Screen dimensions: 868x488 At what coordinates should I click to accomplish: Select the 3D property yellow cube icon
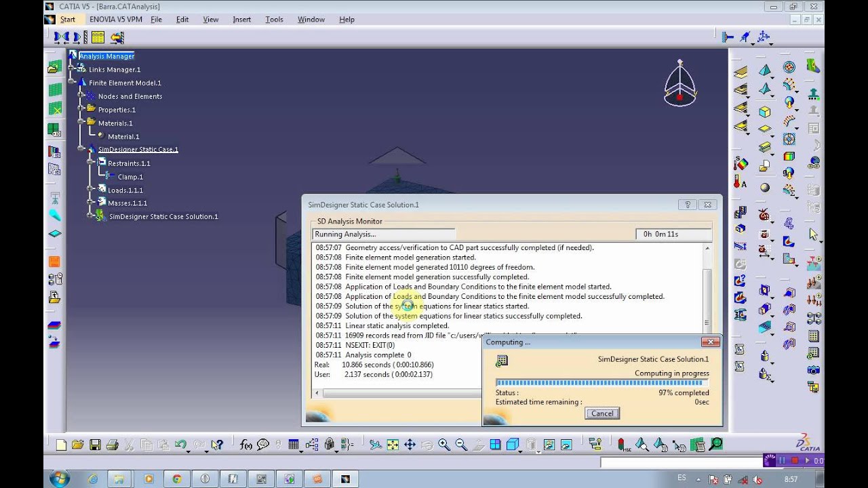click(x=765, y=112)
